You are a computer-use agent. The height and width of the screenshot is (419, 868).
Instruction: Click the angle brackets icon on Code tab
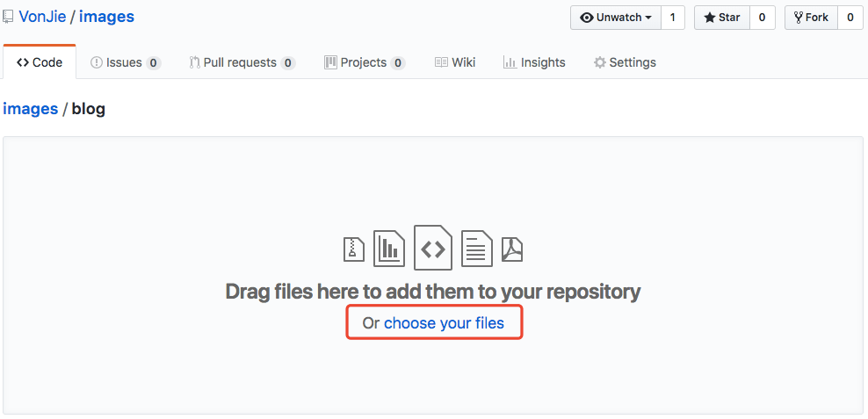23,62
